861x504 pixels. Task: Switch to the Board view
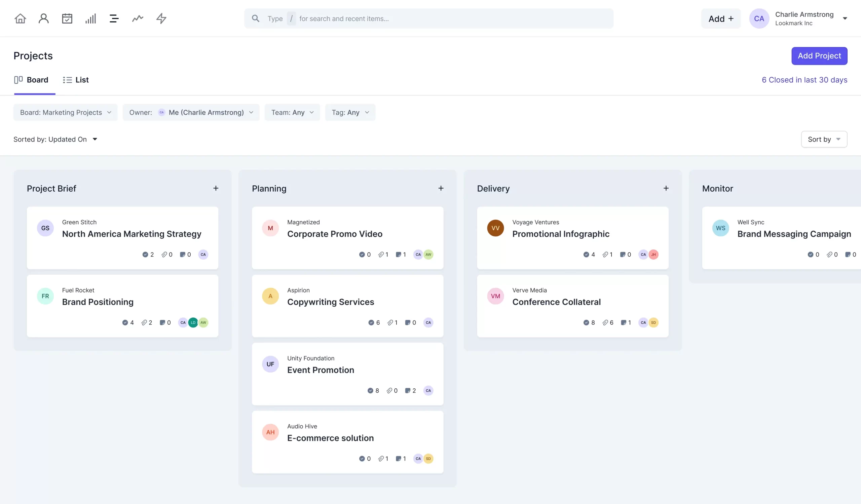31,80
